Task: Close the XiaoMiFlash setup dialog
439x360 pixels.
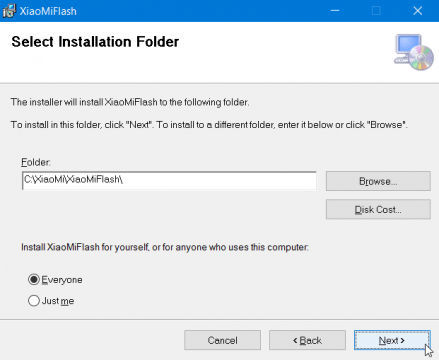Action: [418, 11]
